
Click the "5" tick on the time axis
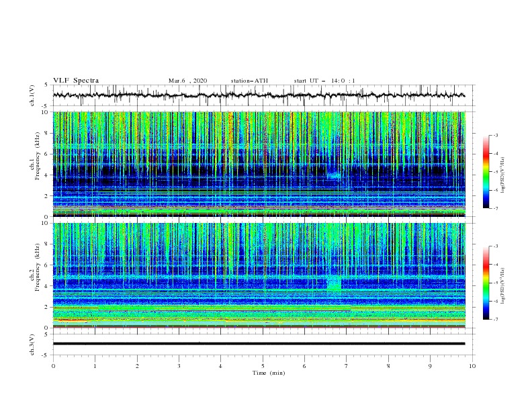(263, 366)
